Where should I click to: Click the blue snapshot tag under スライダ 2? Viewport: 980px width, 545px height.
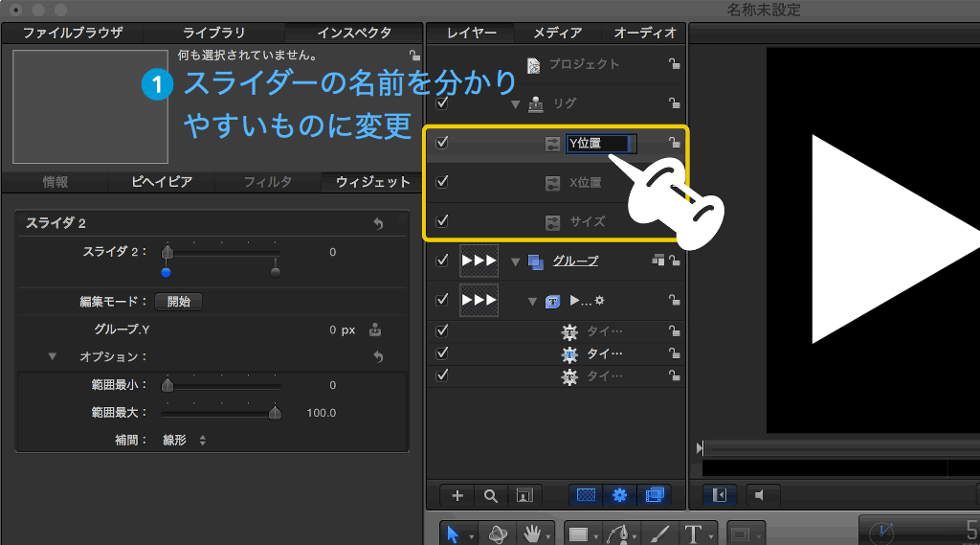tap(166, 272)
